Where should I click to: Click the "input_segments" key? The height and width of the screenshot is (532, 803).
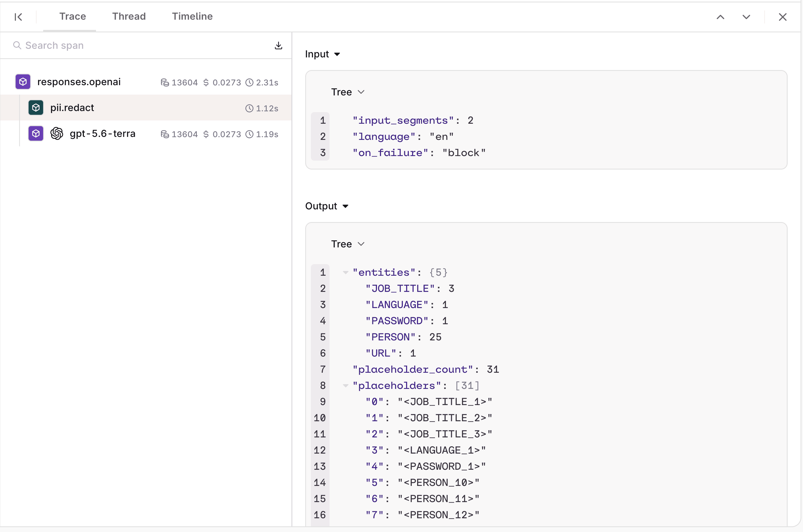403,120
